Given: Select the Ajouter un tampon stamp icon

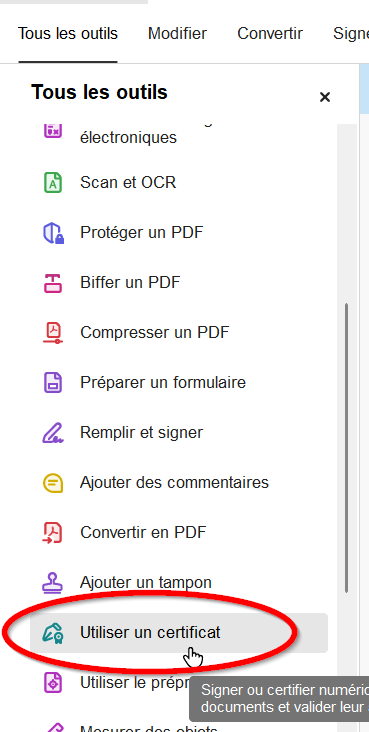Looking at the screenshot, I should click(x=53, y=583).
